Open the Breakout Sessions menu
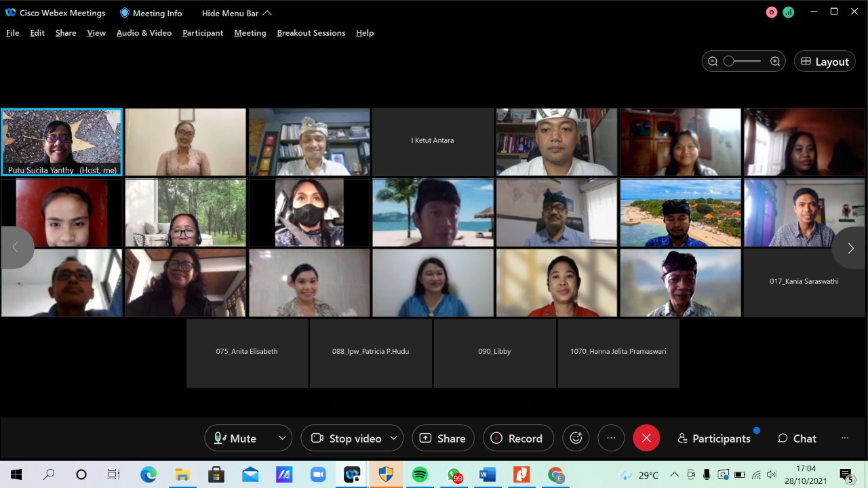Image resolution: width=868 pixels, height=488 pixels. (x=311, y=33)
